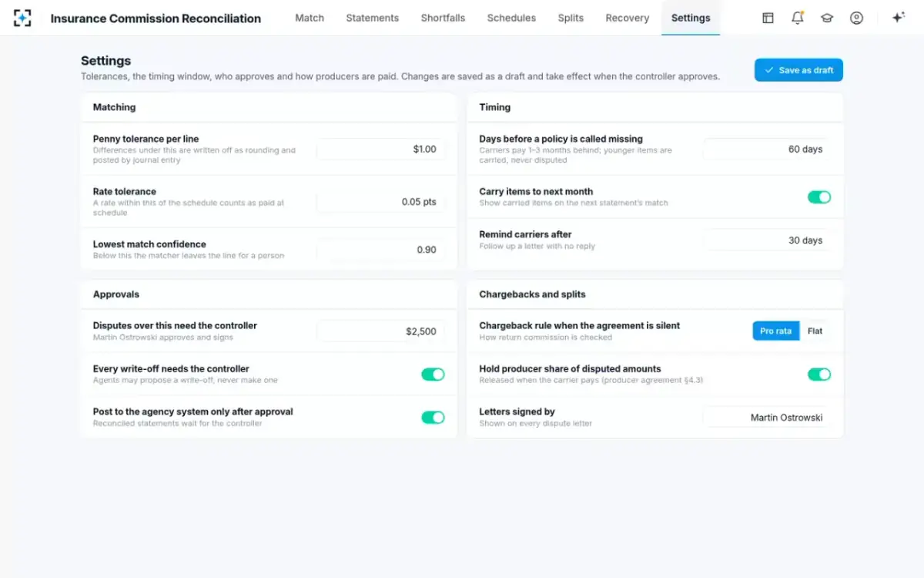The image size is (924, 578).
Task: Click the Timing section heading
Action: tap(494, 107)
